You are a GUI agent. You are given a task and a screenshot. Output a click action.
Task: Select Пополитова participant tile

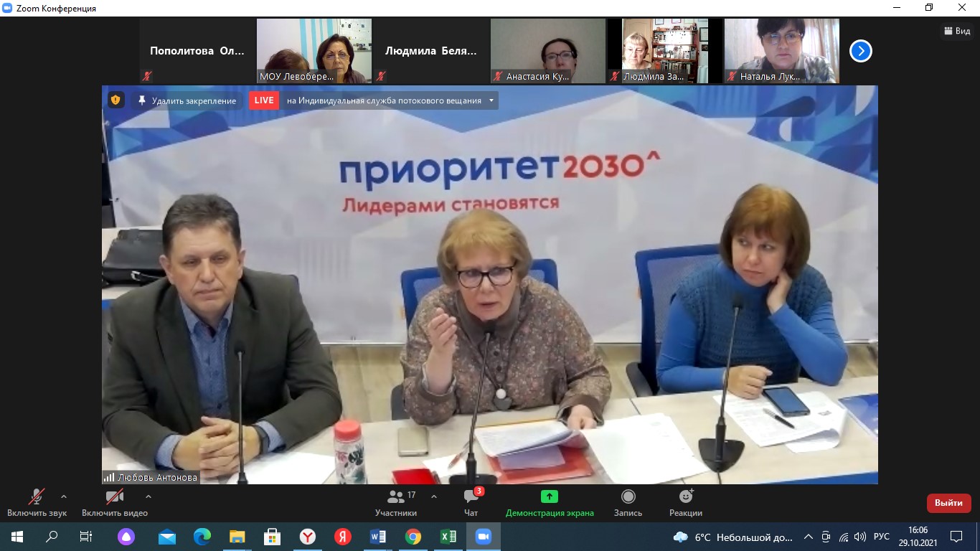click(197, 51)
